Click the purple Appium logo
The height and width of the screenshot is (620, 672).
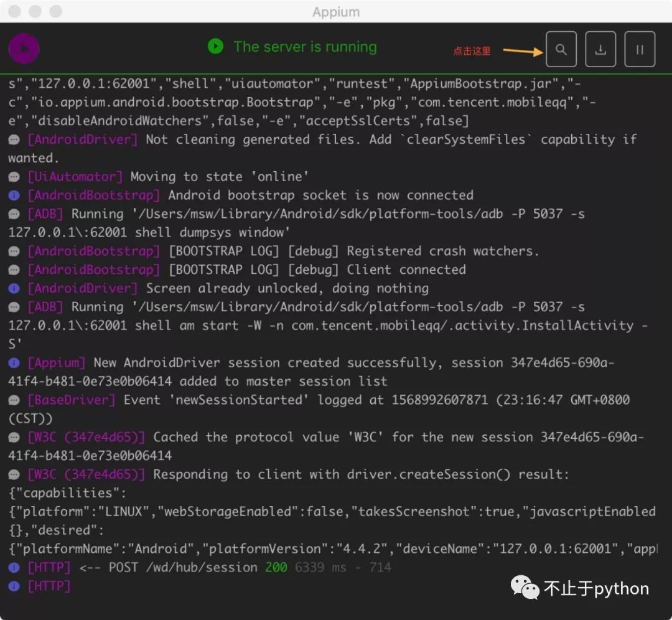[24, 48]
